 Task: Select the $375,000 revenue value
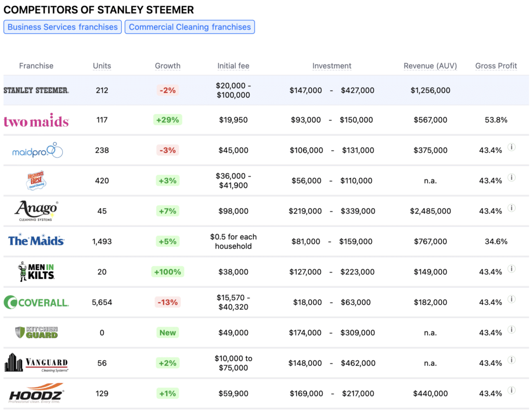coord(430,150)
